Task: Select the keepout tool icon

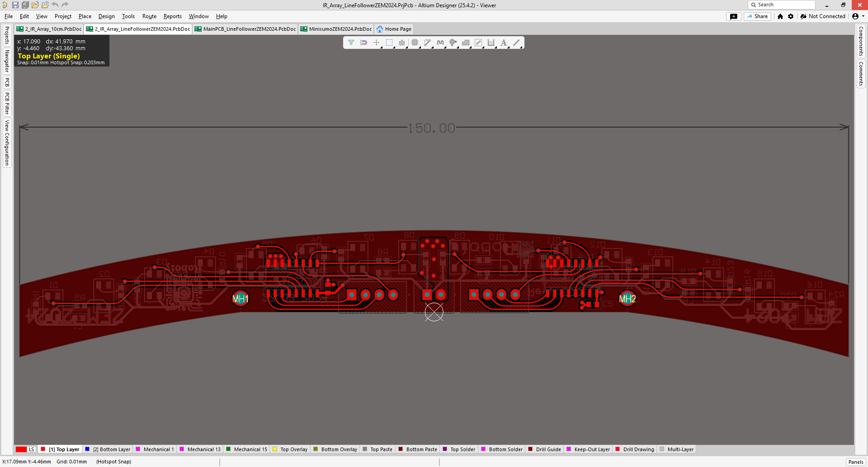Action: click(478, 43)
